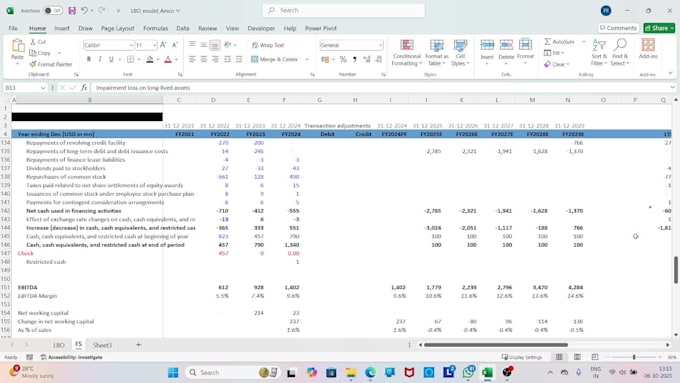This screenshot has height=383, width=680.
Task: Click the Windows Start button
Action: (173, 373)
